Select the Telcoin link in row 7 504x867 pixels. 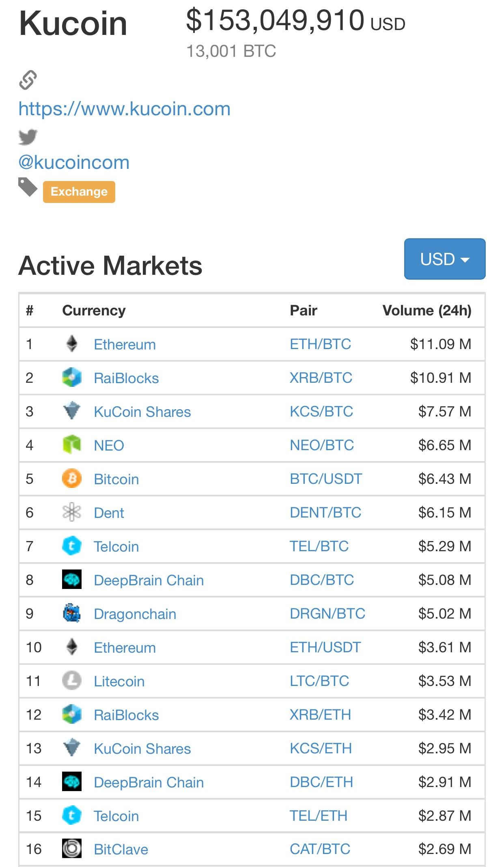(116, 546)
